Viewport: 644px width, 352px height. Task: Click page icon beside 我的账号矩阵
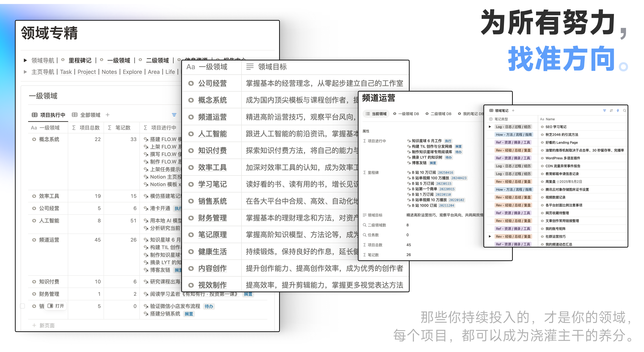point(542,229)
